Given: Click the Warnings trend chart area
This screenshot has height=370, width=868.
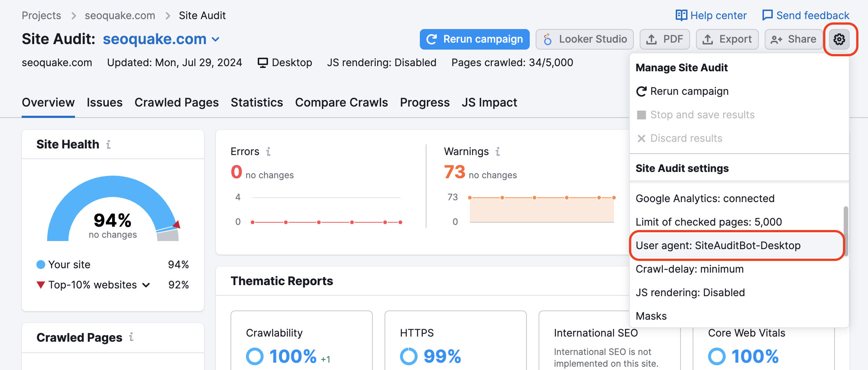Looking at the screenshot, I should tap(542, 210).
